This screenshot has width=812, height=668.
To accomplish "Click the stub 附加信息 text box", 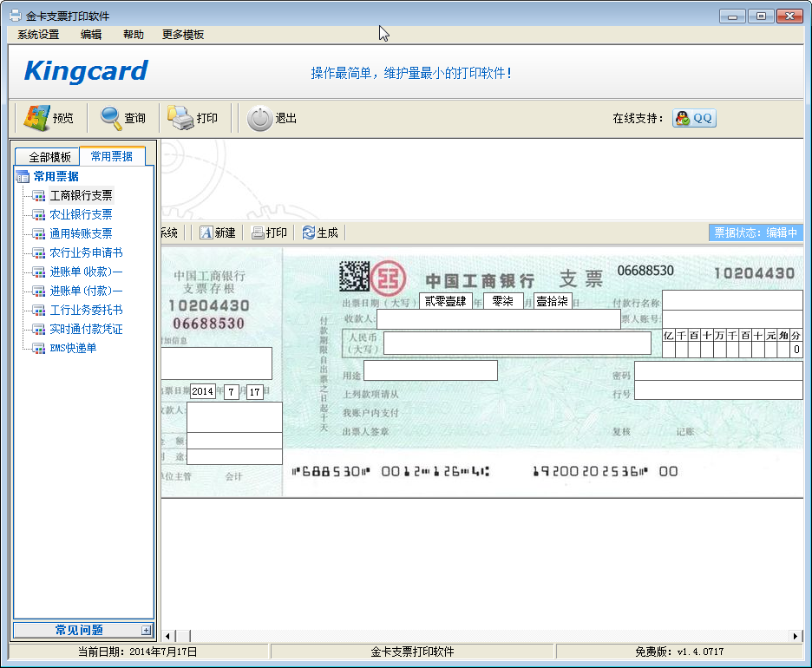I will coord(217,363).
